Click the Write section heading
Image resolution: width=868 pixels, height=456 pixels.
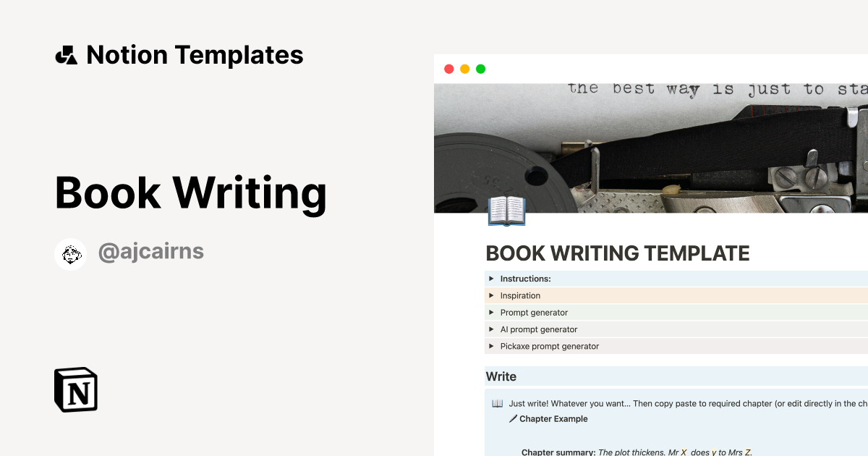tap(501, 376)
